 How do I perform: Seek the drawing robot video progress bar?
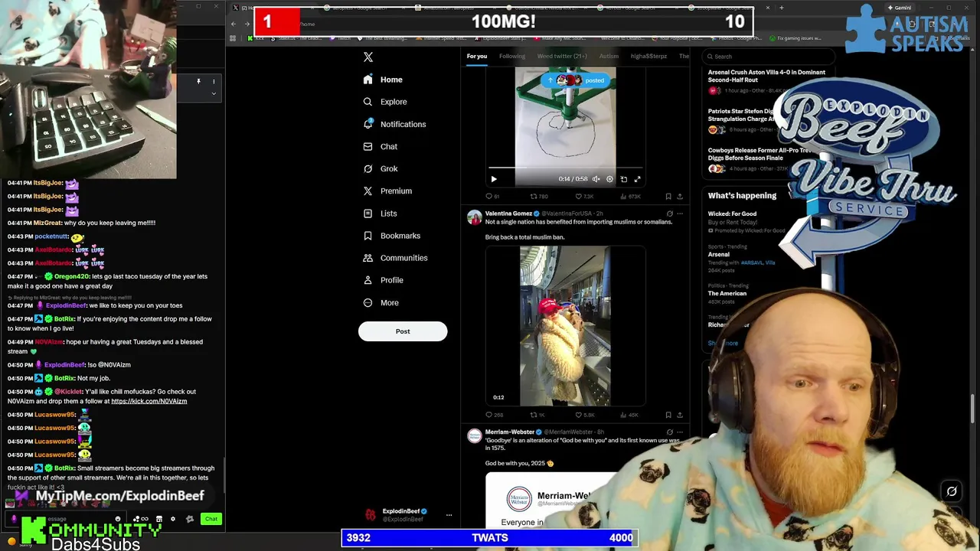point(565,167)
